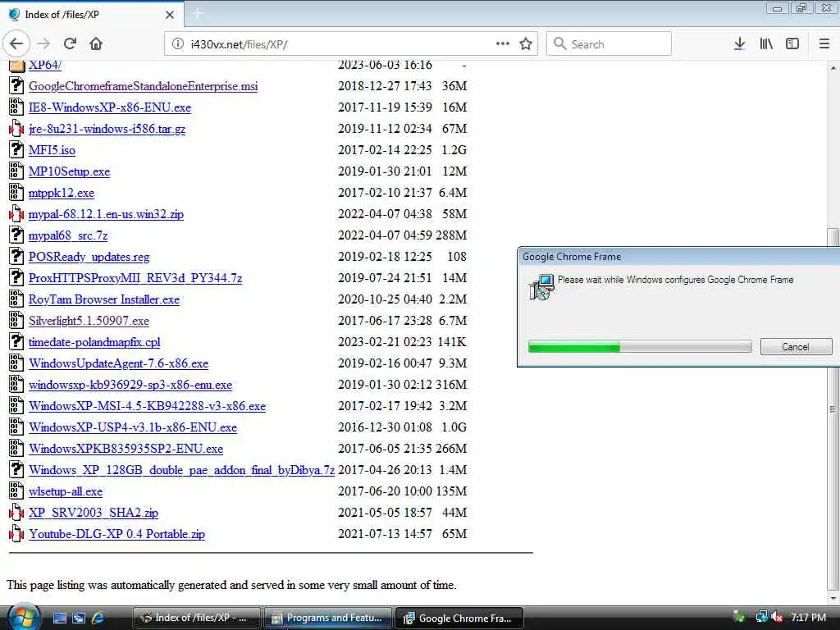
Task: Open Youtube-DLG-XP 0.4 Portable.zip link
Action: pyautogui.click(x=116, y=534)
